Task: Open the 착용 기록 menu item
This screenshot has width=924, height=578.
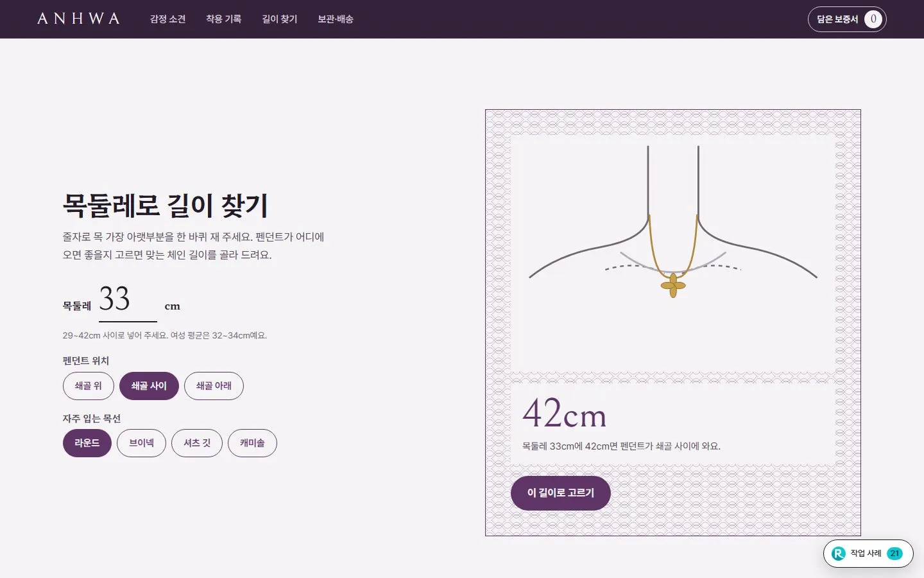Action: tap(224, 19)
